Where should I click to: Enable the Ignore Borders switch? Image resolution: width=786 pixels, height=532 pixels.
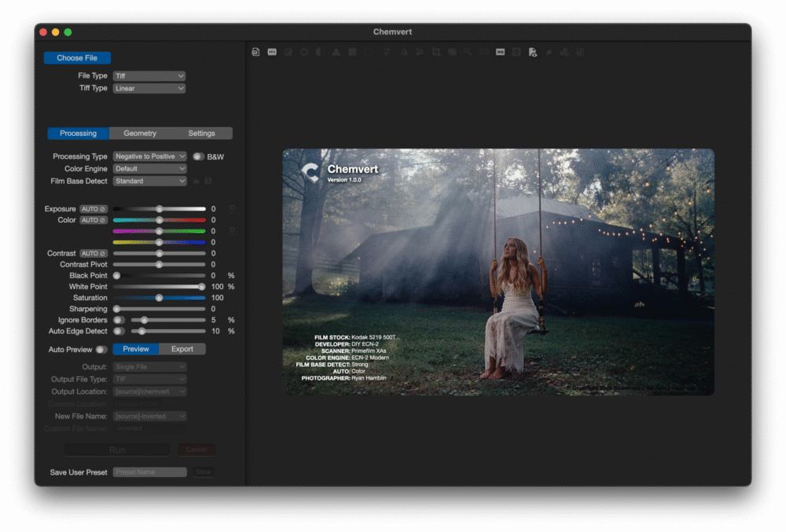pyautogui.click(x=119, y=320)
